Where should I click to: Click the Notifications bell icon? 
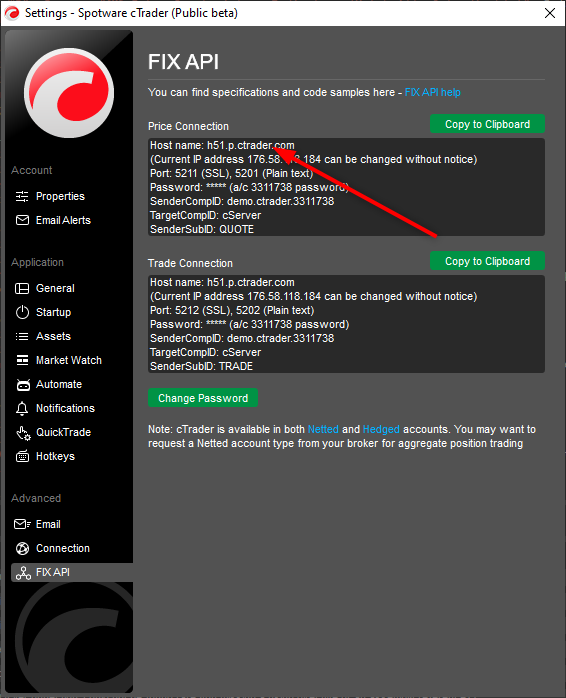(22, 409)
